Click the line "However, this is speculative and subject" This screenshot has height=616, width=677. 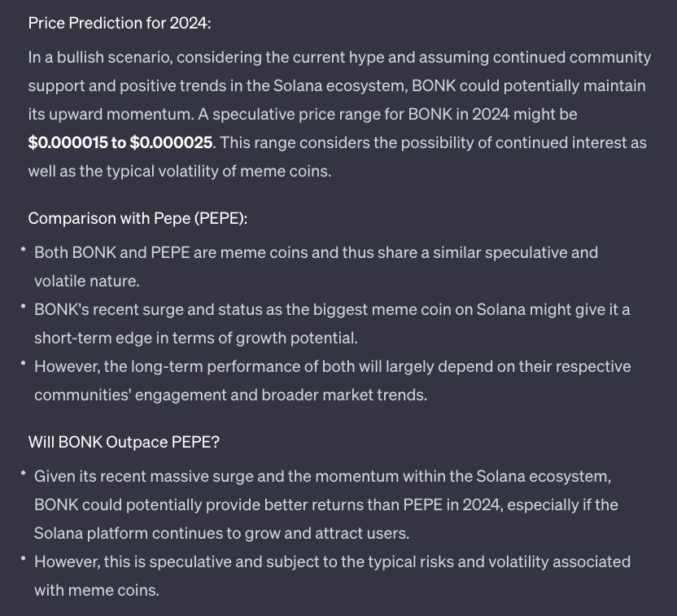coord(332,561)
